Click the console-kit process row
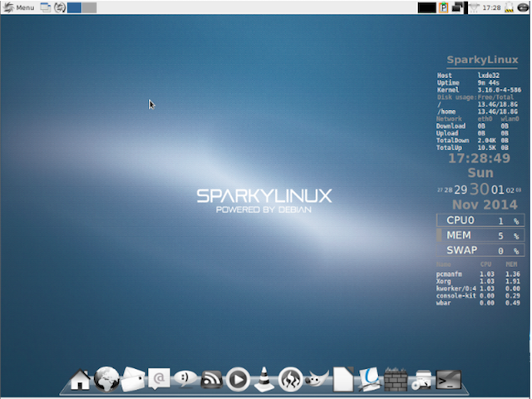Viewport: 532px width, 399px height. point(478,296)
